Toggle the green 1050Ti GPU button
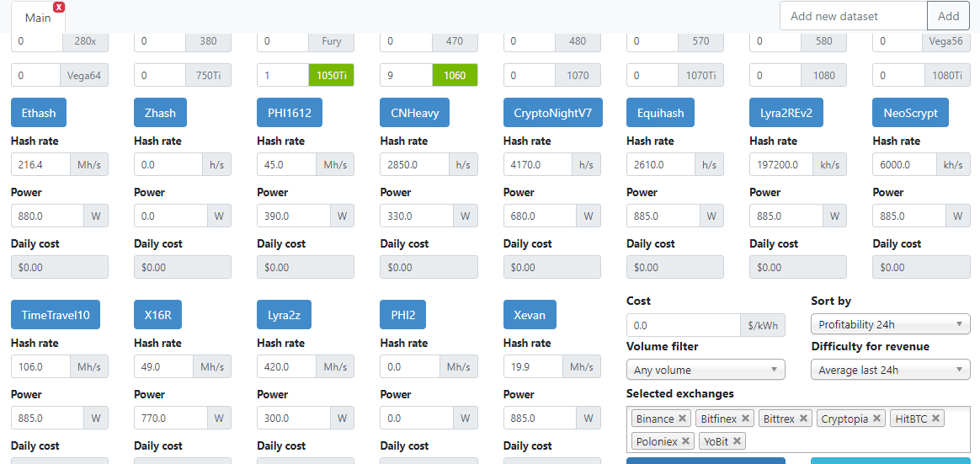The height and width of the screenshot is (464, 980). [331, 76]
